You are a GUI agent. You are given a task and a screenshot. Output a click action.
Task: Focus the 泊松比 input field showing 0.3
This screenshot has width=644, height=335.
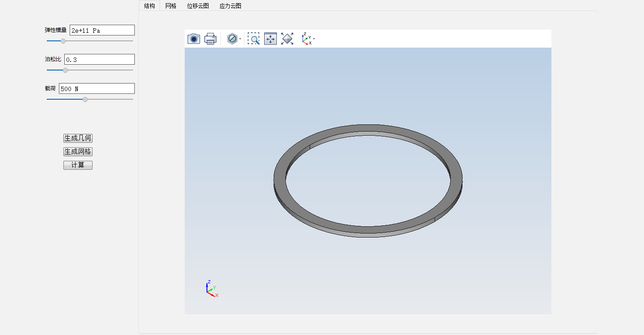point(99,59)
